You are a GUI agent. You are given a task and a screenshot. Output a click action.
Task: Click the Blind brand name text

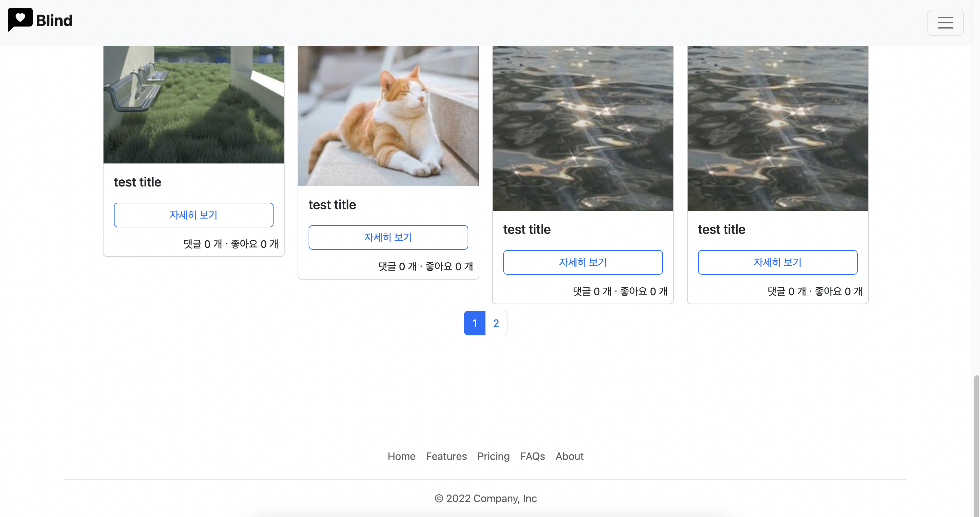pos(54,20)
